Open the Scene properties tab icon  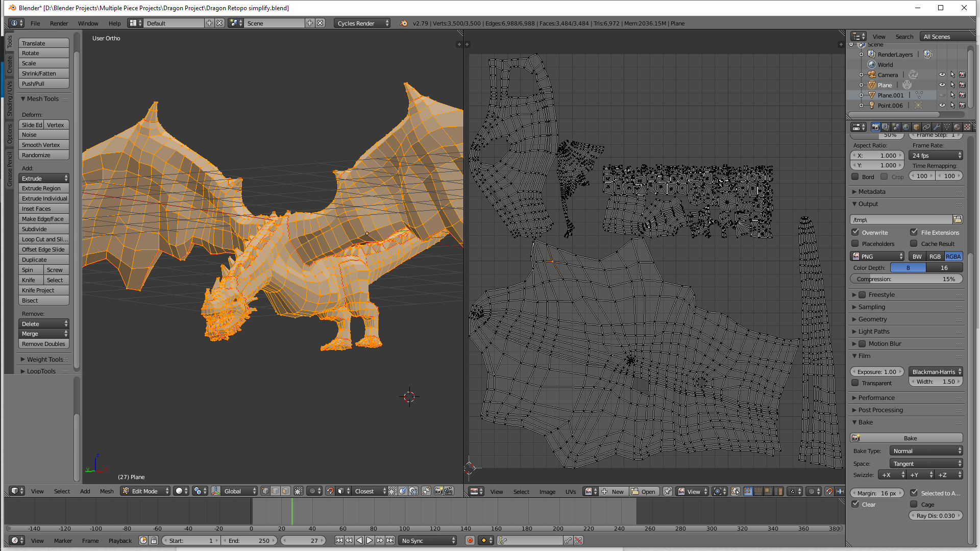[896, 127]
